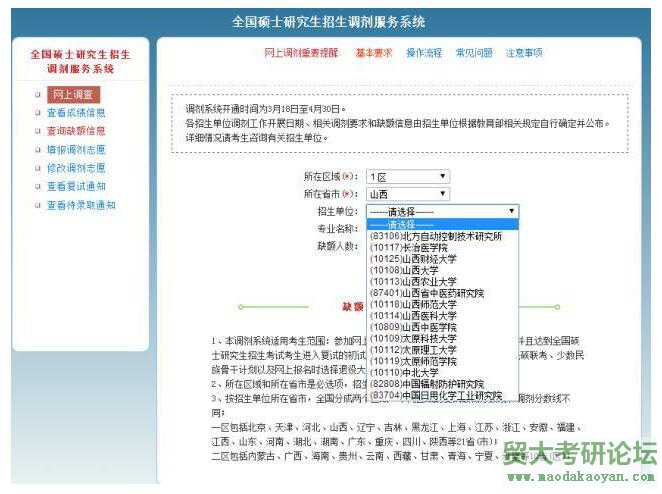Click the 1区 dropdown arrow
Viewport: 662px width, 494px height.
tap(442, 176)
